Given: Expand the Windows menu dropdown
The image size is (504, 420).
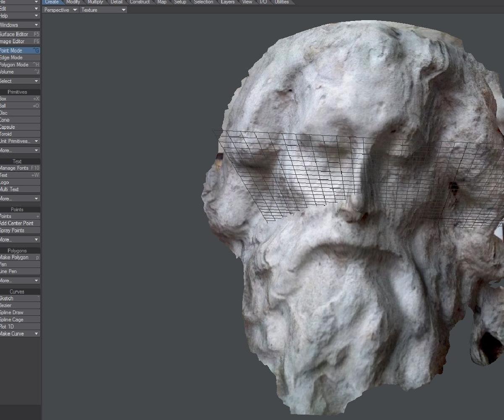Looking at the screenshot, I should (20, 25).
